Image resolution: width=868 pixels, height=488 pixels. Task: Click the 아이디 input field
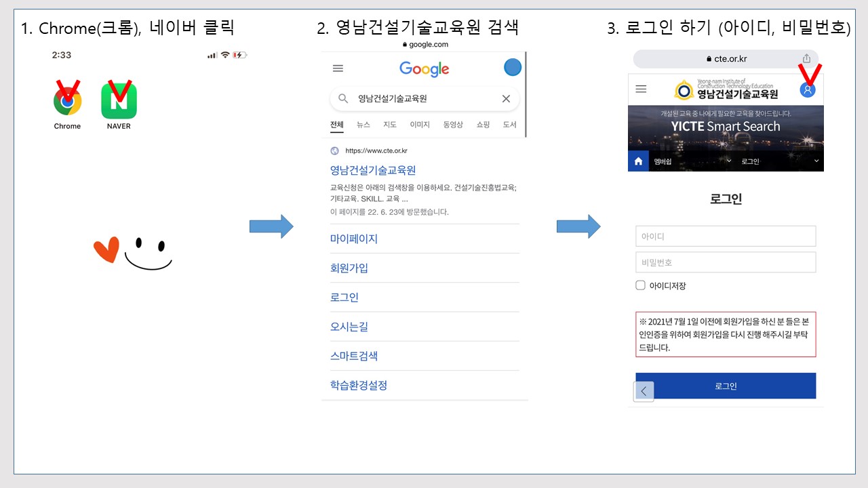click(725, 237)
